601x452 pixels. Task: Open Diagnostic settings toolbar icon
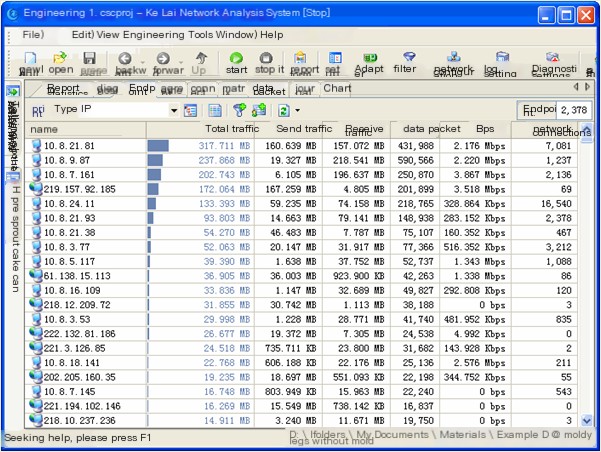tap(553, 57)
